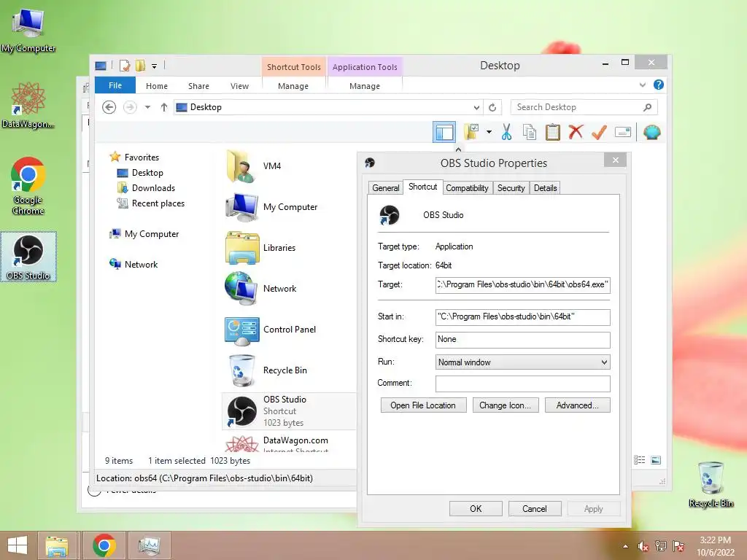Click the muted volume tray icon
Image resolution: width=747 pixels, height=560 pixels.
tap(643, 546)
